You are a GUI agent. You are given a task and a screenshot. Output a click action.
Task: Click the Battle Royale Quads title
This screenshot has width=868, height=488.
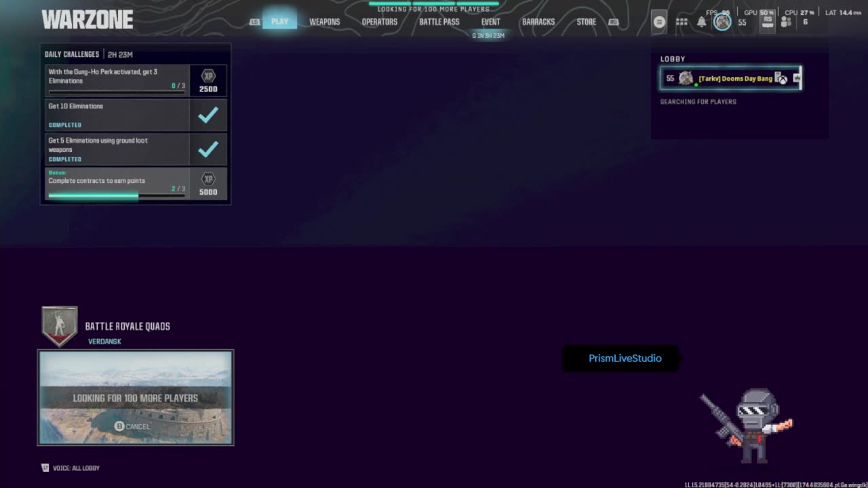tap(127, 326)
